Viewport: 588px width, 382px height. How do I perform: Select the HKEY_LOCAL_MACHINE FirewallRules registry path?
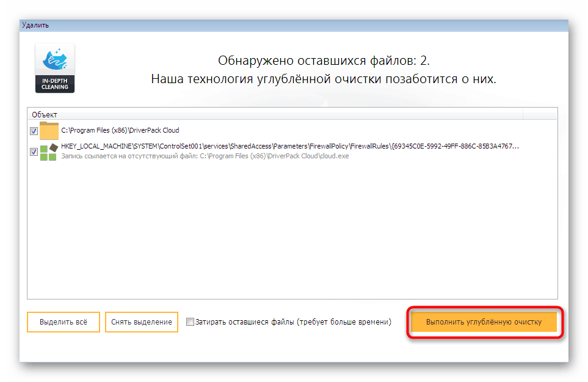click(x=290, y=146)
